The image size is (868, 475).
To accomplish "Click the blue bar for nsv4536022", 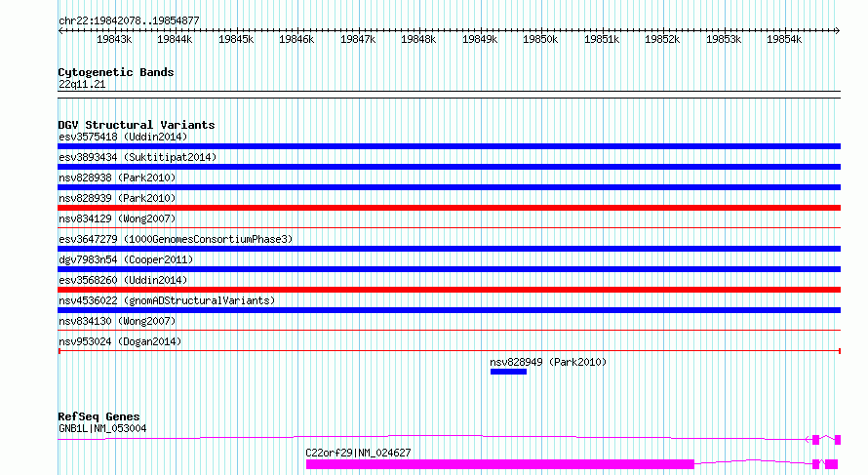I will (449, 310).
